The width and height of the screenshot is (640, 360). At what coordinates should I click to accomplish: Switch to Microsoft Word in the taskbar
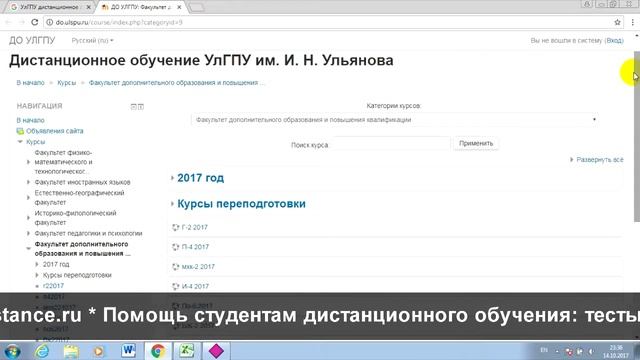(129, 351)
